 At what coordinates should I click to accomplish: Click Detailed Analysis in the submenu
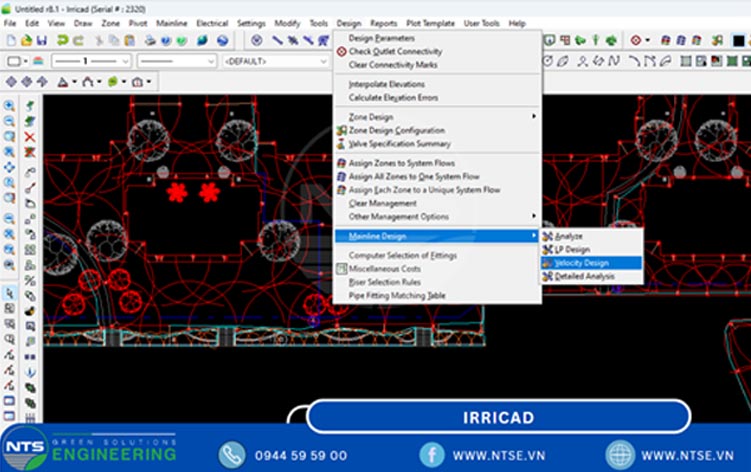584,276
